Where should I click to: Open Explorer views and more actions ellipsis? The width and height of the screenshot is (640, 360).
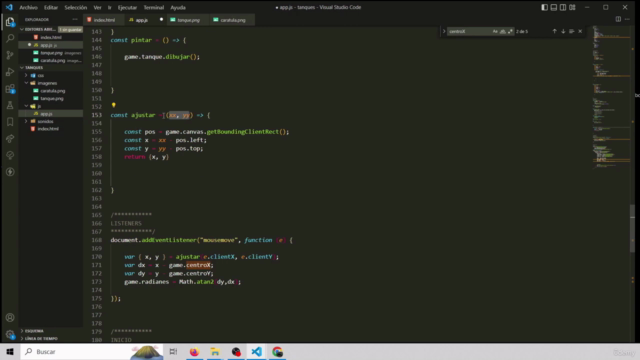point(75,19)
